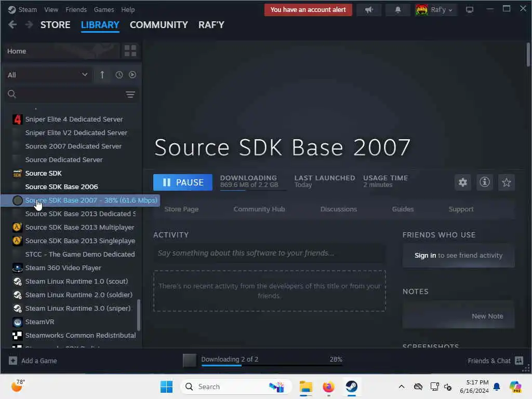Click the activity status text field
Viewport: 532px width, 399px height.
[270, 253]
